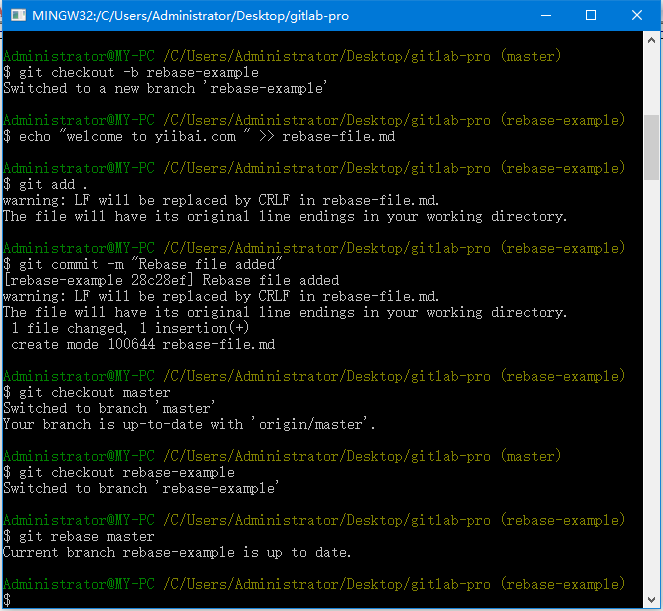Image resolution: width=663 pixels, height=611 pixels.
Task: Click the echo welcome to yiibai.com command
Action: tap(199, 136)
